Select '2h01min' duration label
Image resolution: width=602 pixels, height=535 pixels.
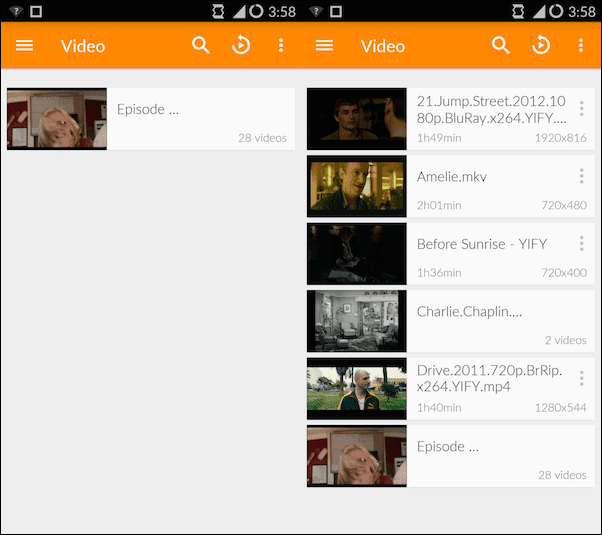click(439, 205)
